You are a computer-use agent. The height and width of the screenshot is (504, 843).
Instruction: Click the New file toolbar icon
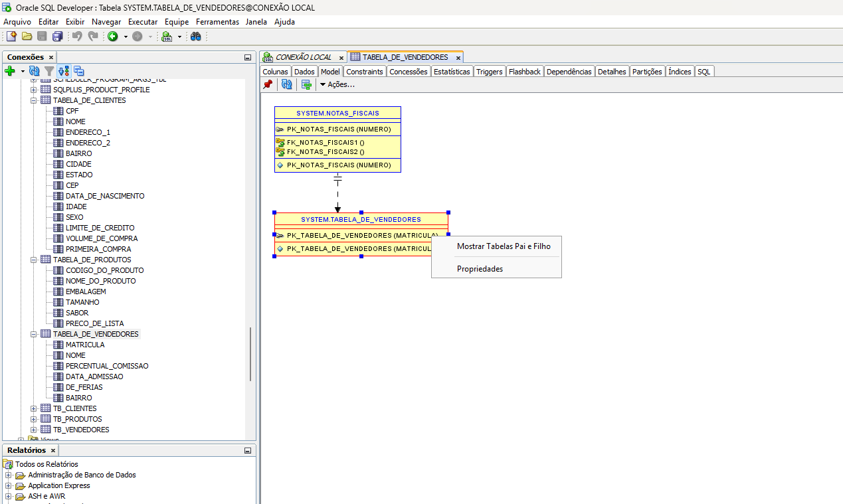[11, 37]
